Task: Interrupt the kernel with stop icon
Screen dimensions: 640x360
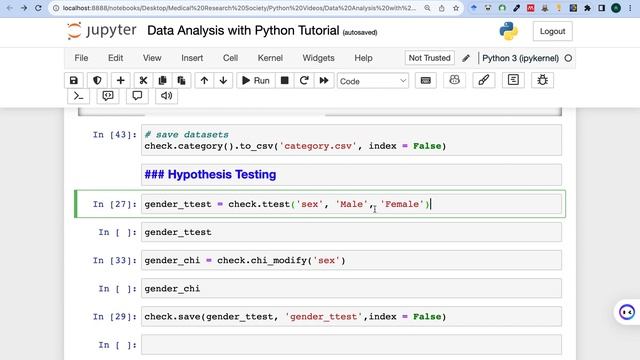Action: (x=284, y=80)
